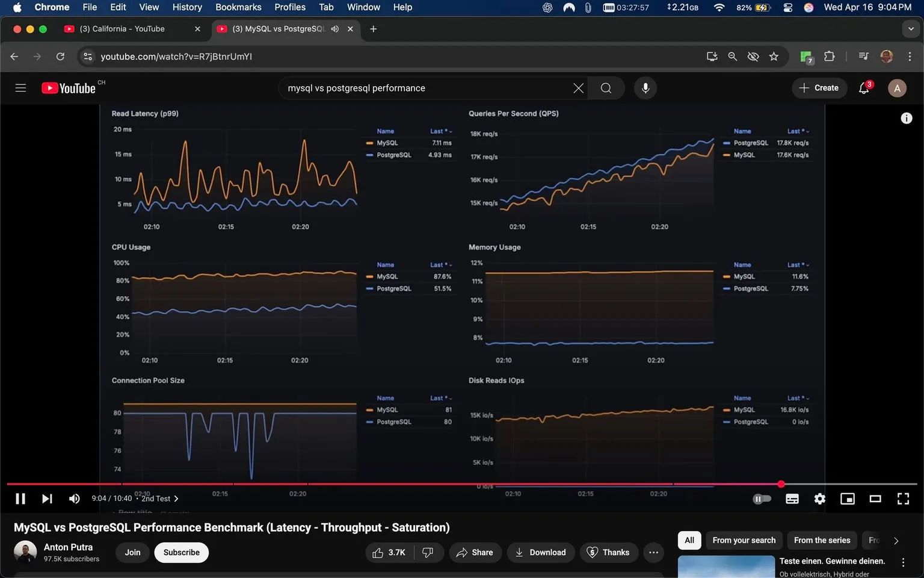Image resolution: width=924 pixels, height=578 pixels.
Task: Activate miniplayer mode
Action: click(x=848, y=499)
